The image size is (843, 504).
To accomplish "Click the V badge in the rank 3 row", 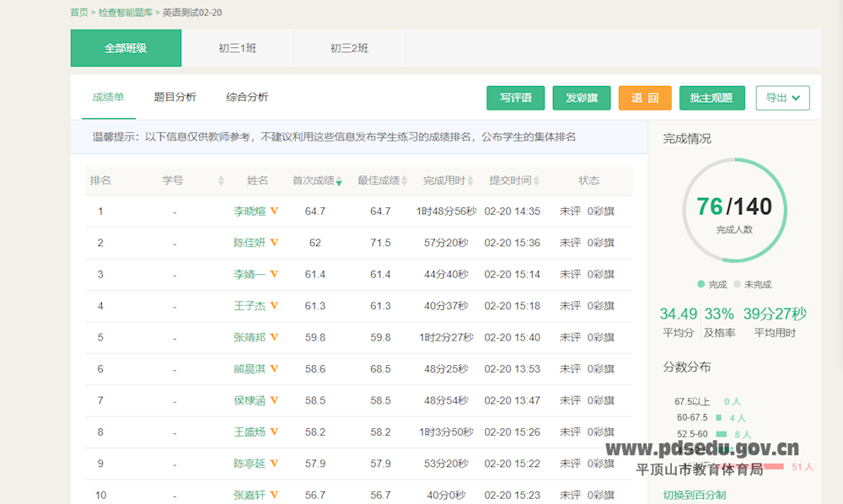I will click(274, 274).
